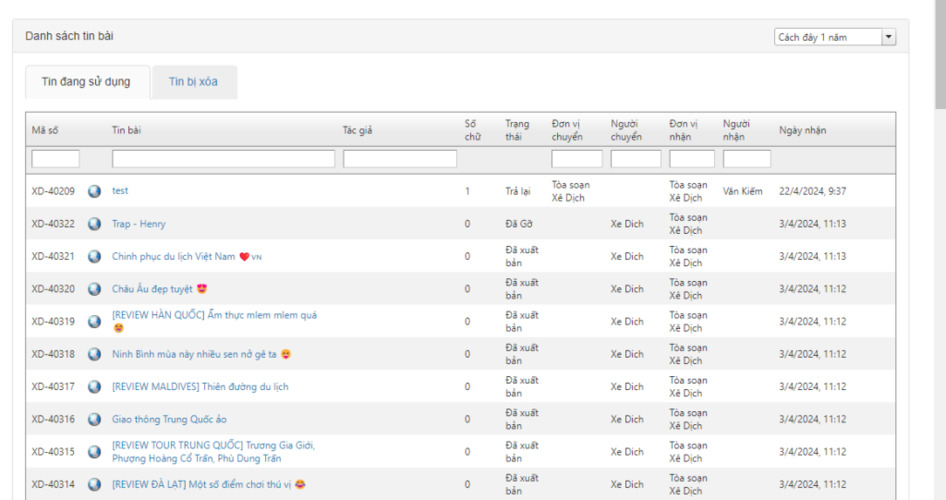Switch to the 'Tin bị xóa' tab
This screenshot has width=946, height=500.
click(x=194, y=82)
